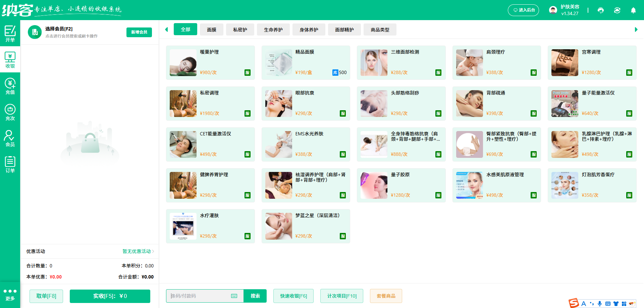The width and height of the screenshot is (644, 308).
Task: Select the 收银 cashier sidebar icon
Action: coord(10,60)
